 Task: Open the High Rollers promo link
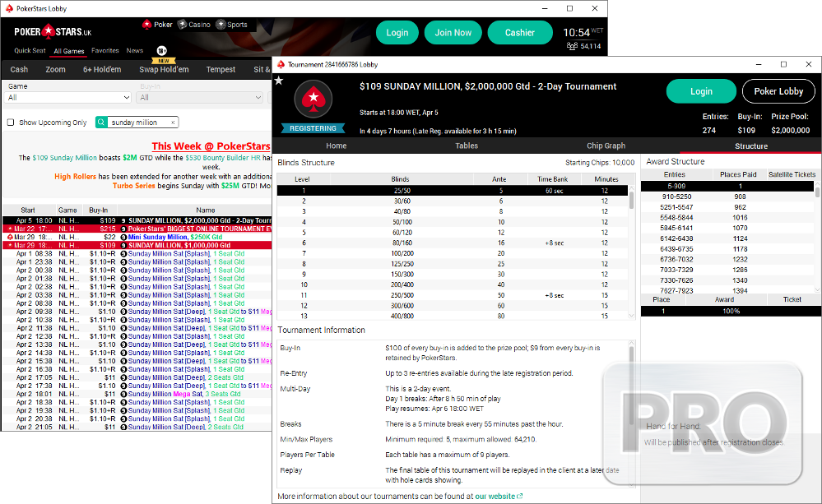pos(75,177)
